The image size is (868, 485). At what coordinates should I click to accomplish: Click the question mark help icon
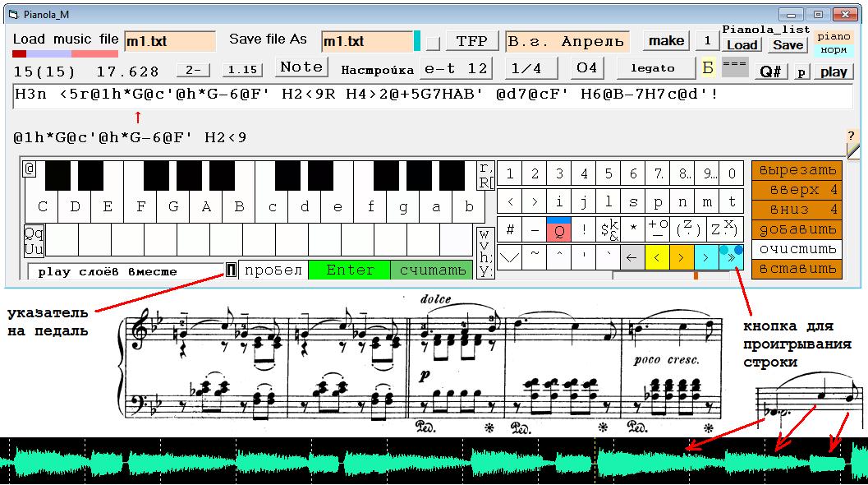point(852,136)
